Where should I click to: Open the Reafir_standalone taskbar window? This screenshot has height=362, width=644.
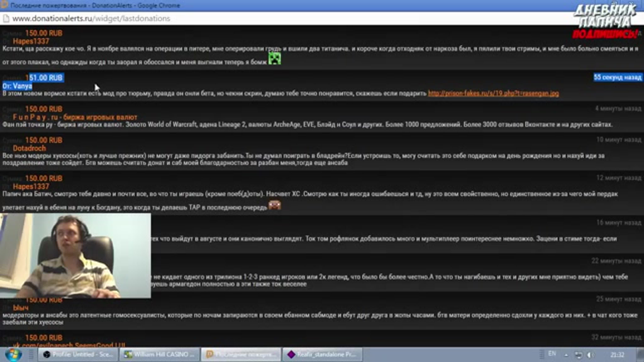(x=322, y=354)
